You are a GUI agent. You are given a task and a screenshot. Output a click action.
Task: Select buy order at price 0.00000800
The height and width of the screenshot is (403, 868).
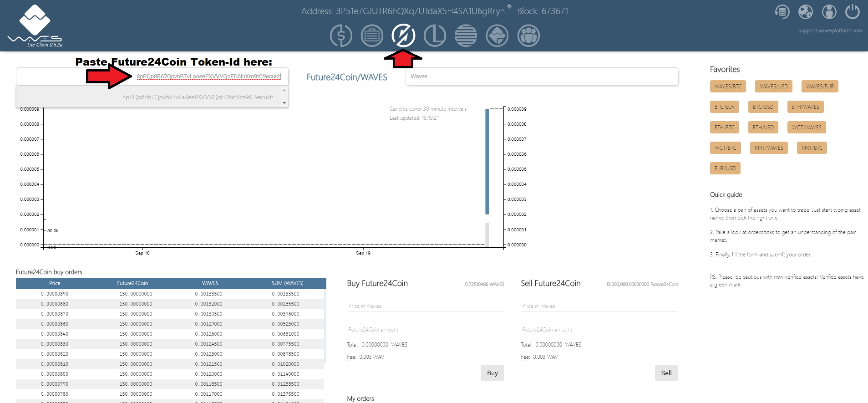click(x=170, y=374)
